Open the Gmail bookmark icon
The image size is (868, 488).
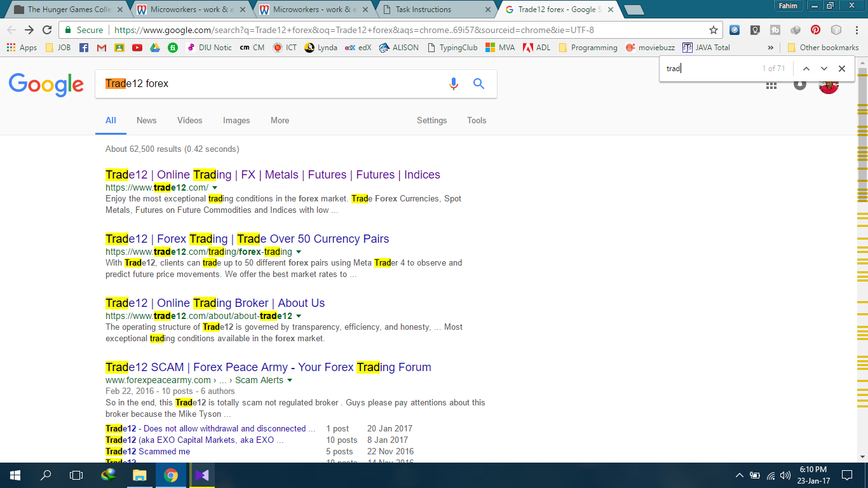[x=102, y=48]
